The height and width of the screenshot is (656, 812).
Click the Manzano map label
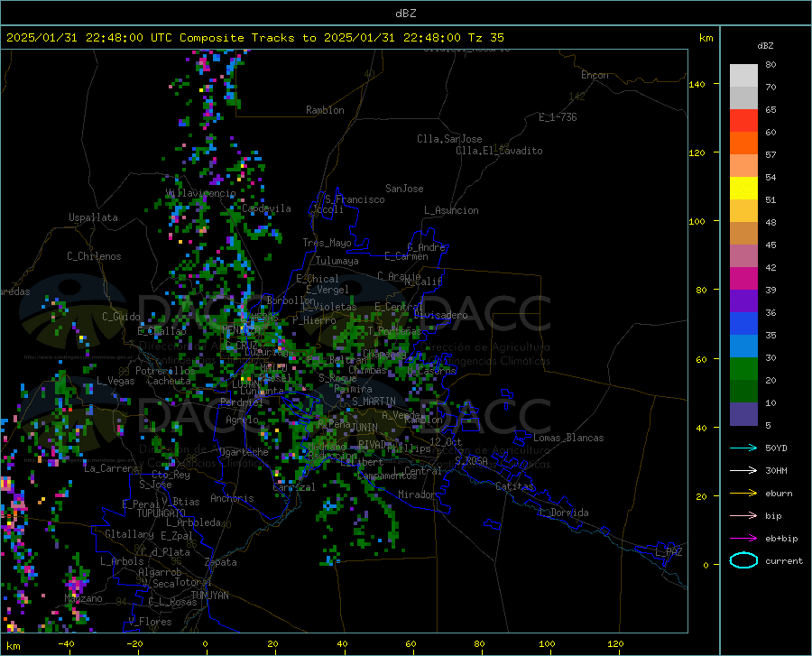point(83,598)
